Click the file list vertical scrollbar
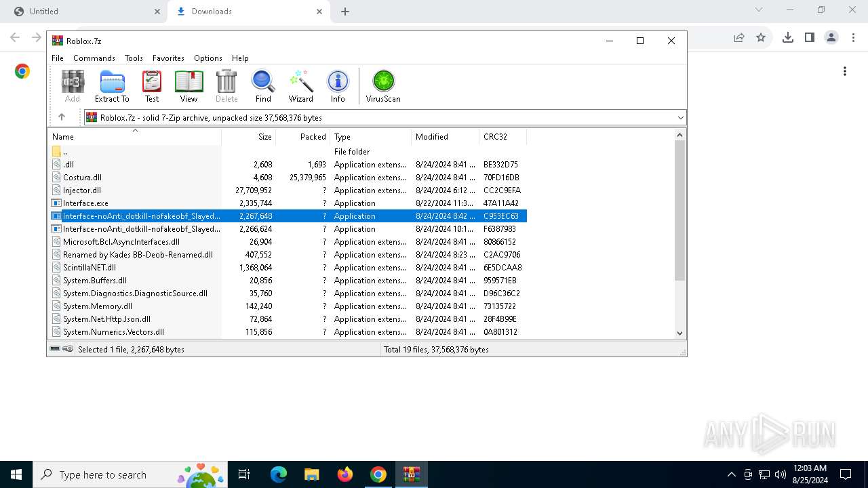 click(680, 210)
